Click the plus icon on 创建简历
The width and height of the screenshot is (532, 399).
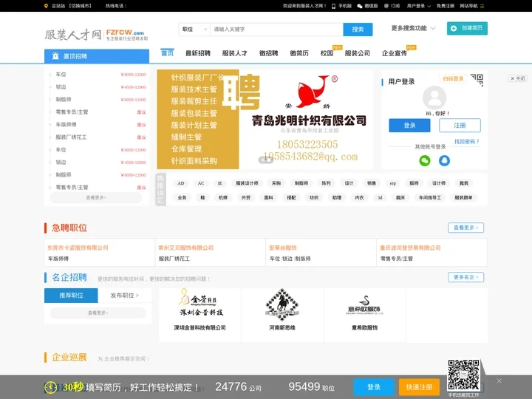coord(454,29)
